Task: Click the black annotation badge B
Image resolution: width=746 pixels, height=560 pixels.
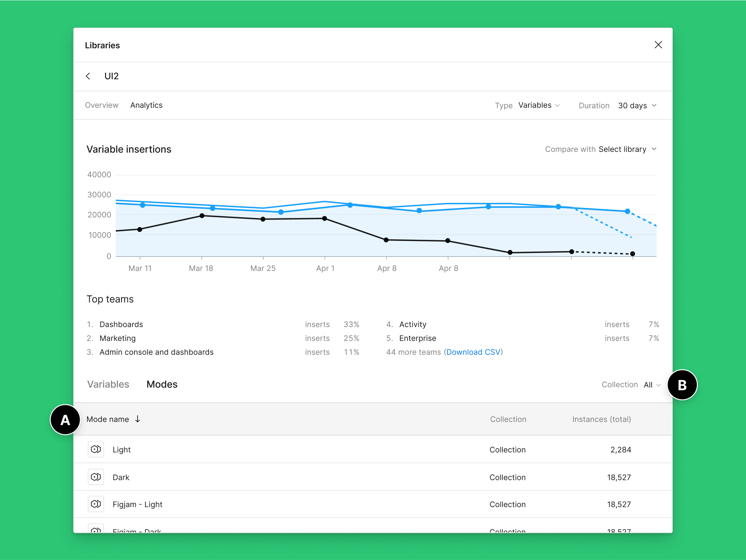Action: click(x=682, y=385)
